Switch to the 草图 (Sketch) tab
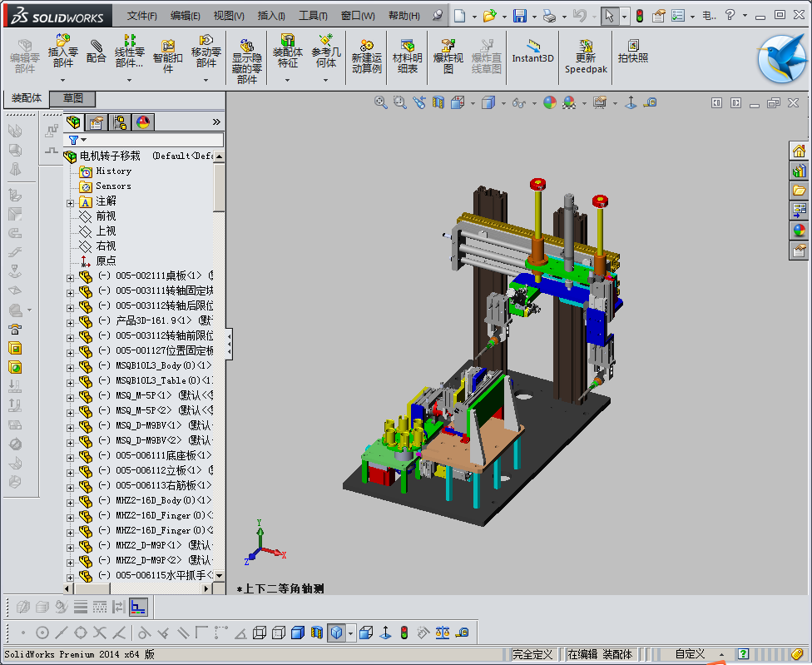812x665 pixels. (73, 98)
